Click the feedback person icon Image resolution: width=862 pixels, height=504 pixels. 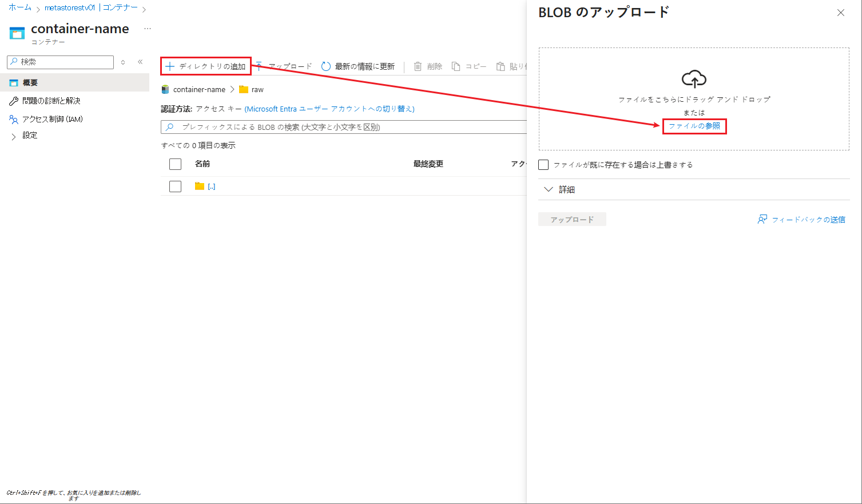coord(762,219)
